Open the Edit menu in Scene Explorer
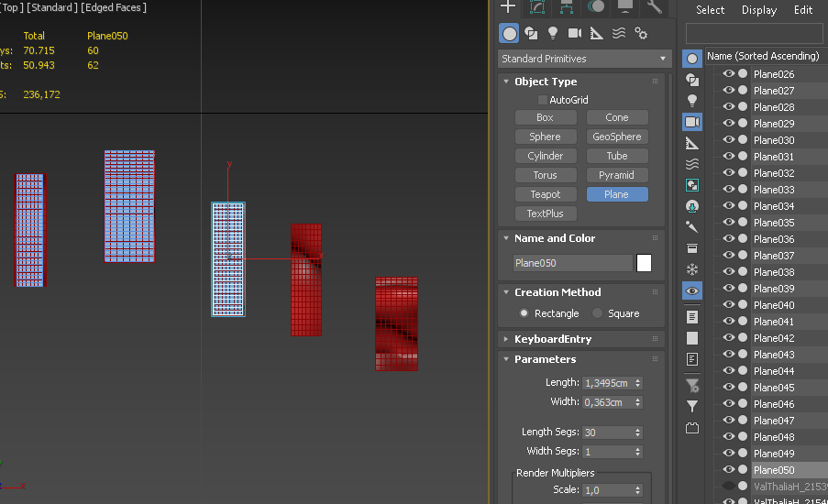The width and height of the screenshot is (828, 504). tap(803, 10)
